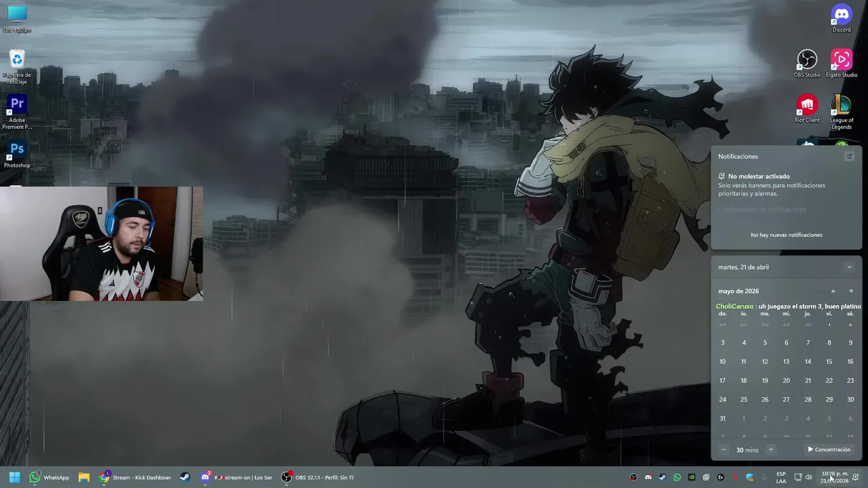Click the Steam icon in system tray
This screenshot has height=488, width=868.
coord(663,477)
